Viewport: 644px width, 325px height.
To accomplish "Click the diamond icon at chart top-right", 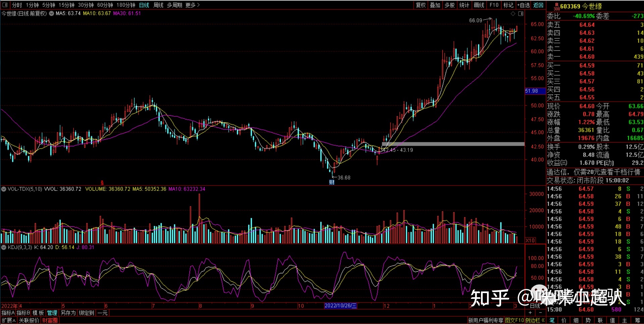I will click(x=513, y=14).
